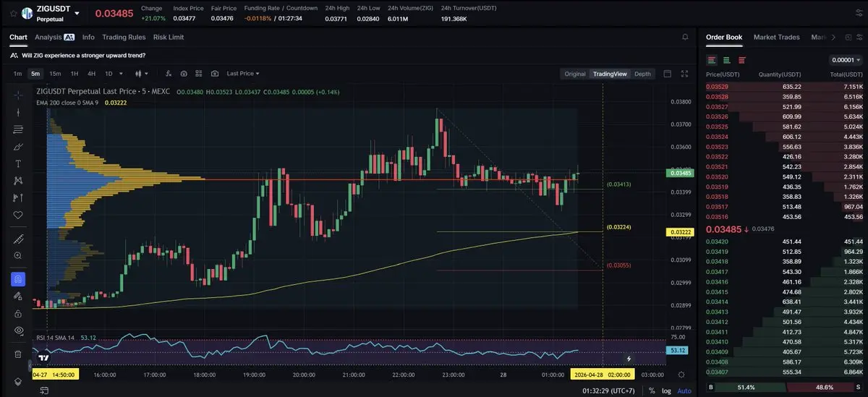Take a chart snapshot with camera icon
This screenshot has height=397, width=868.
[x=215, y=74]
